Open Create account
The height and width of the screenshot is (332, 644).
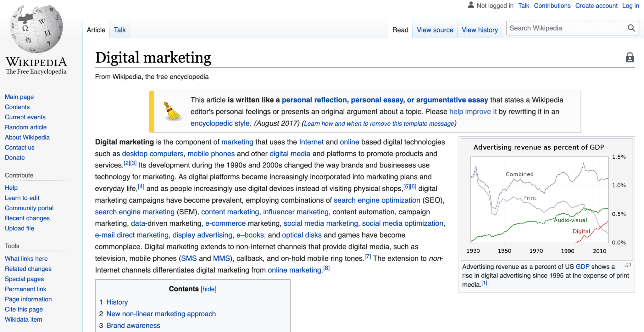point(596,5)
